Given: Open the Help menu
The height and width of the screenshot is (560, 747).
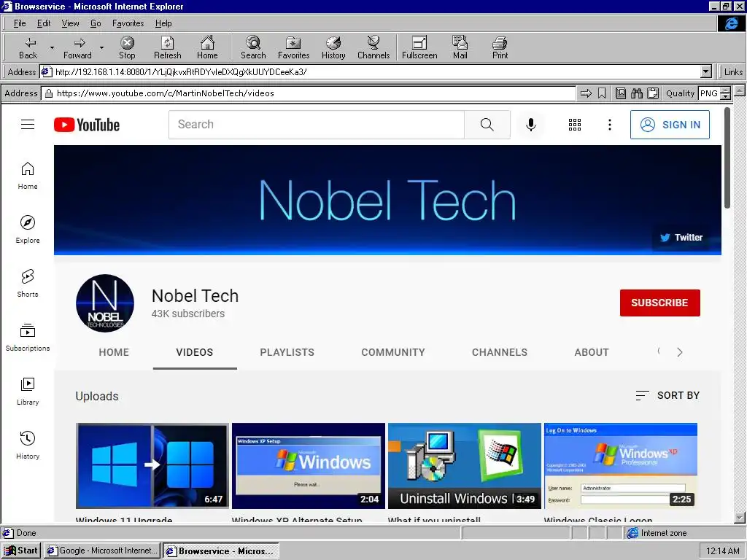Looking at the screenshot, I should tap(163, 23).
